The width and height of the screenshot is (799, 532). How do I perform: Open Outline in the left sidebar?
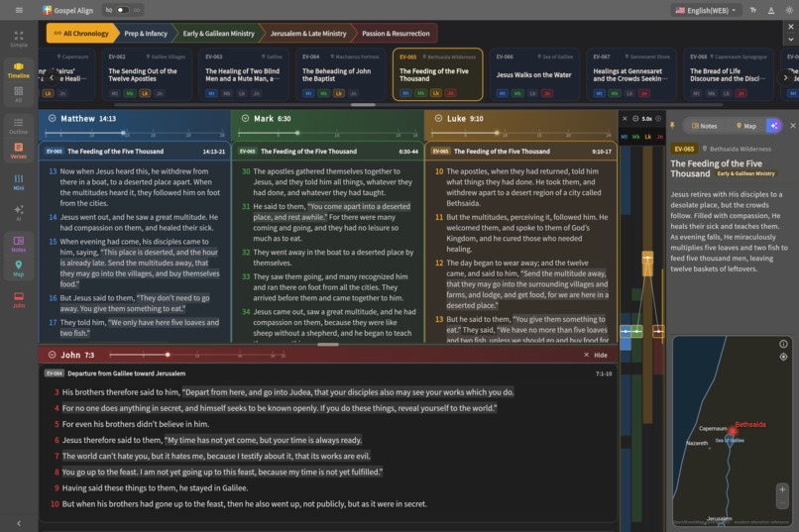click(x=19, y=126)
